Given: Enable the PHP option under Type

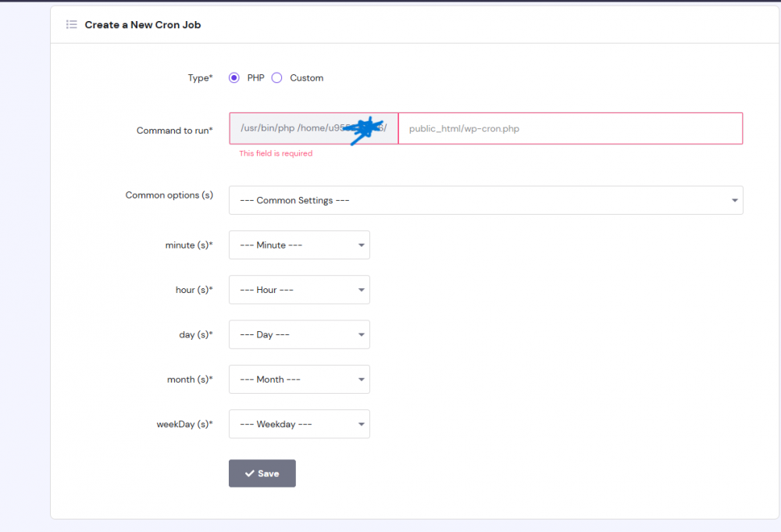Looking at the screenshot, I should point(234,77).
